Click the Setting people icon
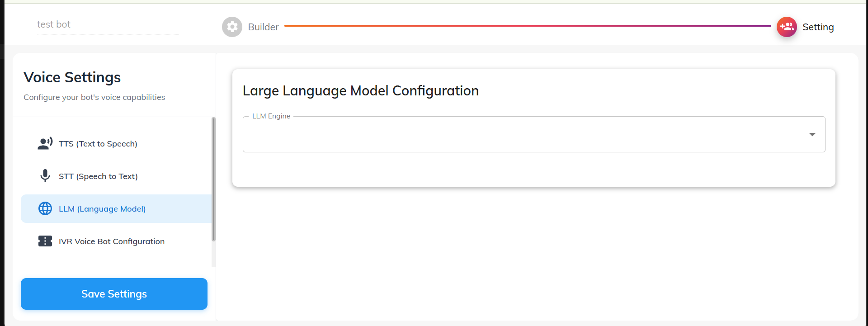 (x=787, y=27)
